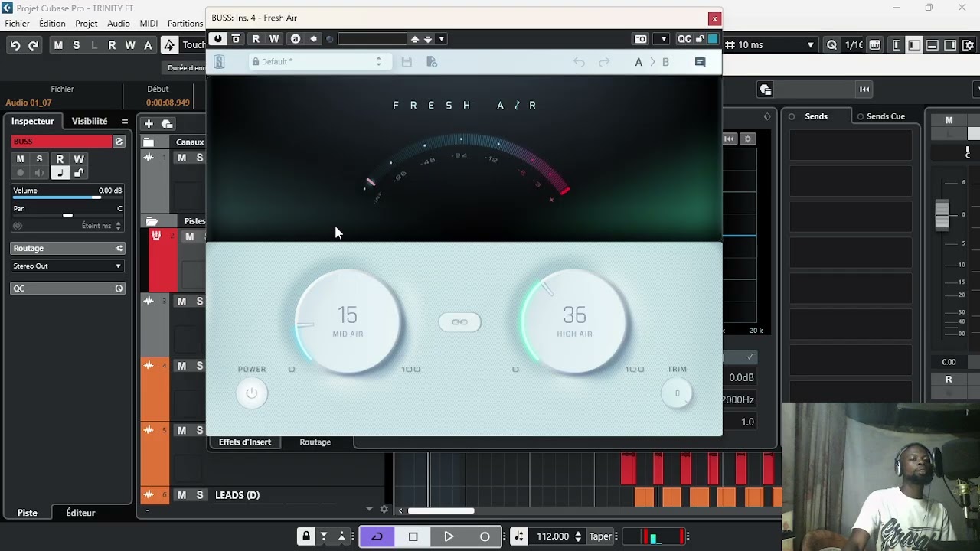Viewport: 980px width, 551px height.
Task: Click the automation mode icon beside Touch
Action: pyautogui.click(x=170, y=45)
